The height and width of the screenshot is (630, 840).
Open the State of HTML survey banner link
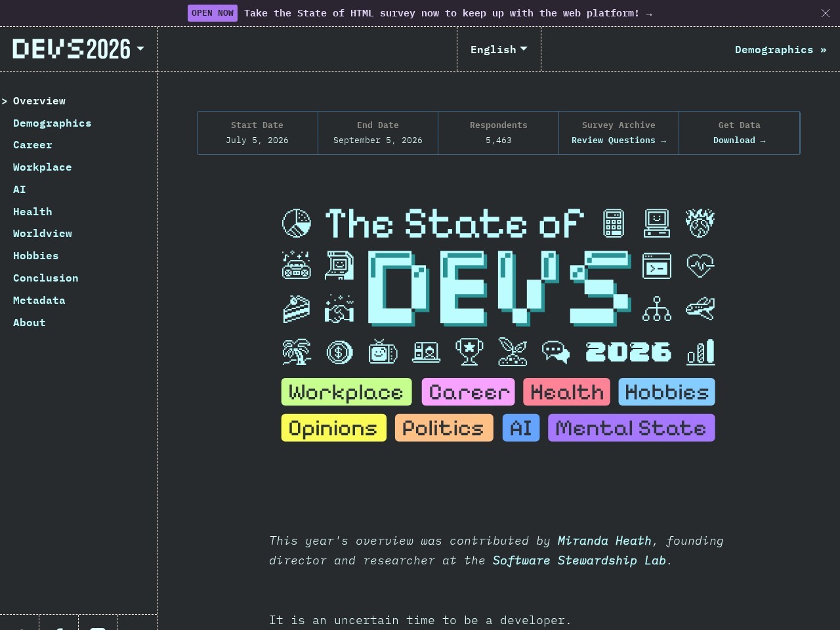point(448,13)
